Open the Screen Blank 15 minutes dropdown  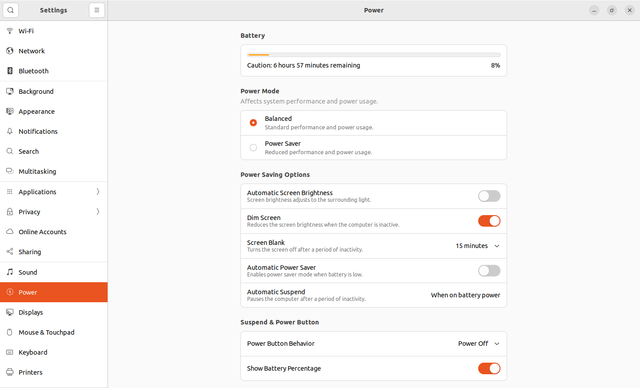(477, 246)
